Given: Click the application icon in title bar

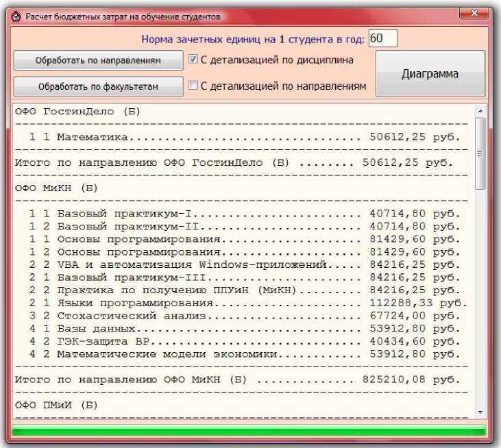Looking at the screenshot, I should pyautogui.click(x=16, y=16).
